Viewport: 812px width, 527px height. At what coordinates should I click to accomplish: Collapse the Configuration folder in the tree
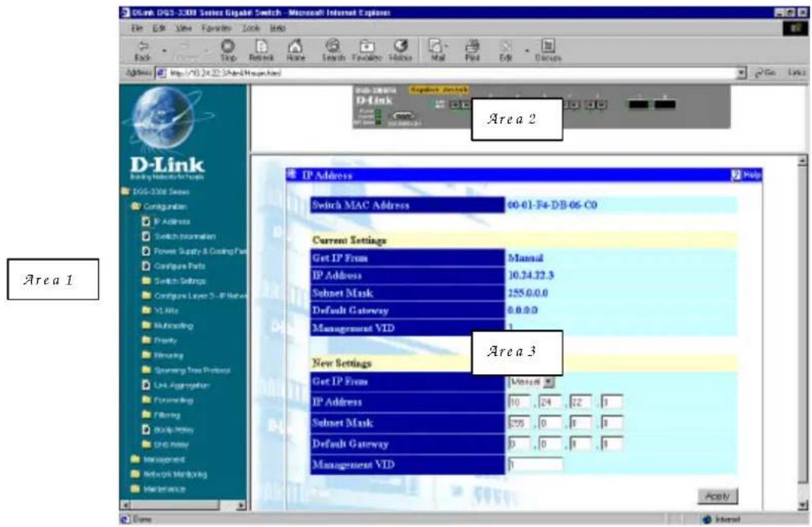[x=160, y=206]
